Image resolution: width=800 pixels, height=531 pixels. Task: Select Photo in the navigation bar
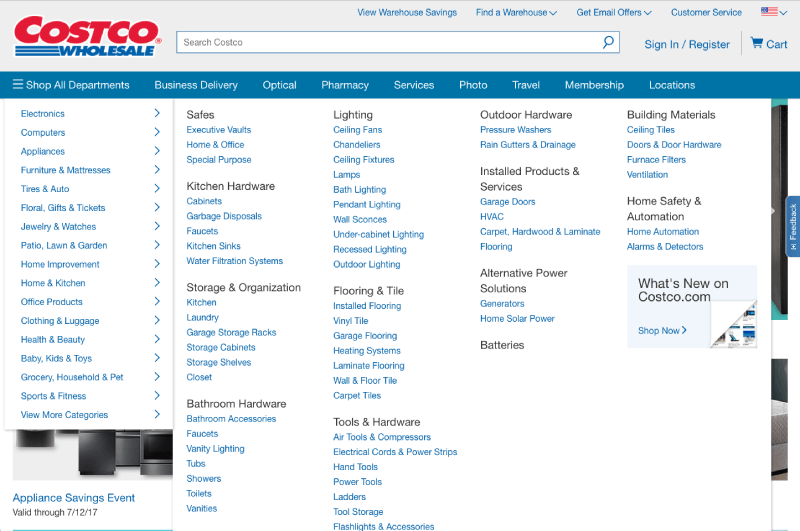[x=473, y=85]
